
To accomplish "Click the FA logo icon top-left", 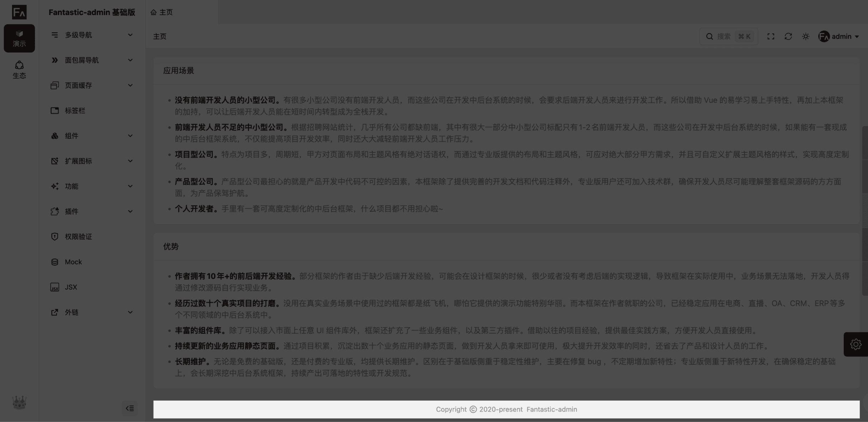I will [x=19, y=12].
